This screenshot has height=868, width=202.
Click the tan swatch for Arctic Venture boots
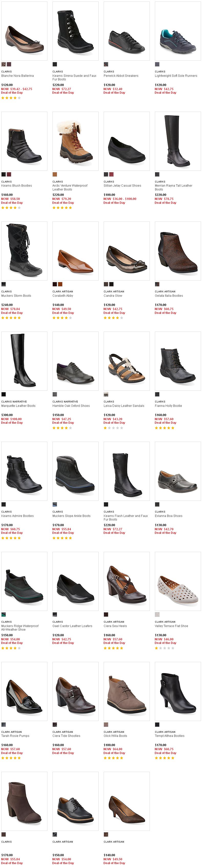(x=55, y=174)
